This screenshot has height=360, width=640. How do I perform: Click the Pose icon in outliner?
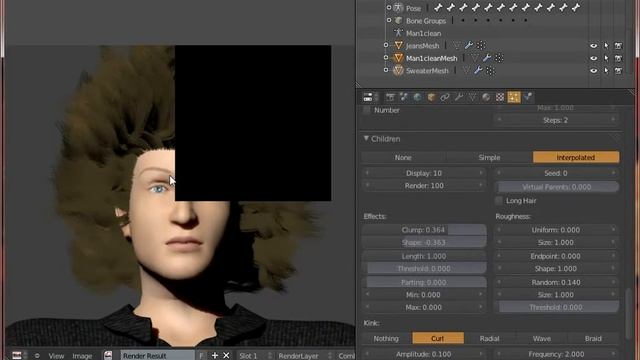point(398,7)
